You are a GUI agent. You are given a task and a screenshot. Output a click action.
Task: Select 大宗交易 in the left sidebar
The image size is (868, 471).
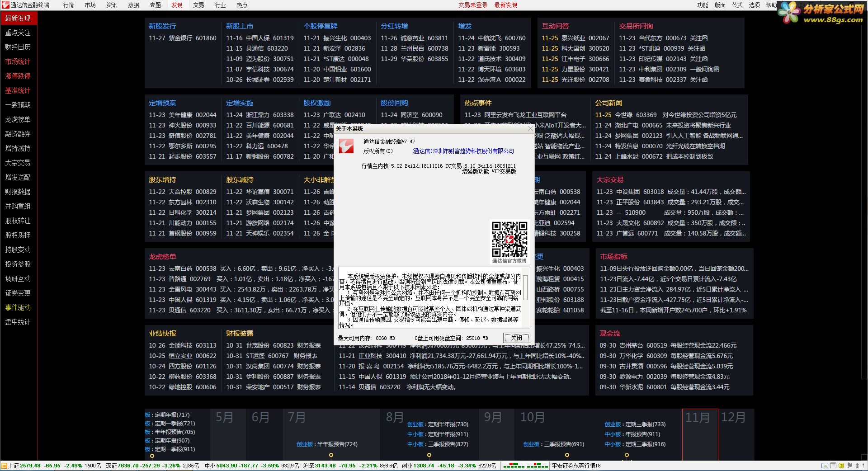pyautogui.click(x=19, y=163)
